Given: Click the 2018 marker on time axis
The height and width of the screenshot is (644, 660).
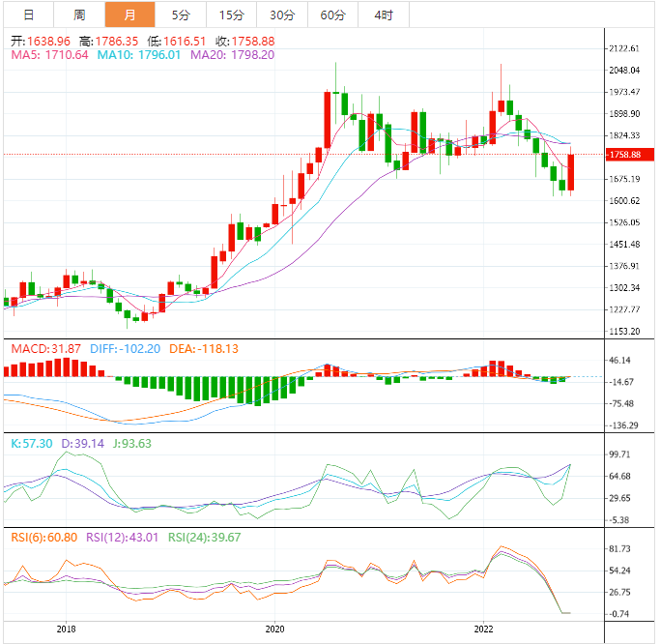Looking at the screenshot, I should coord(66,629).
